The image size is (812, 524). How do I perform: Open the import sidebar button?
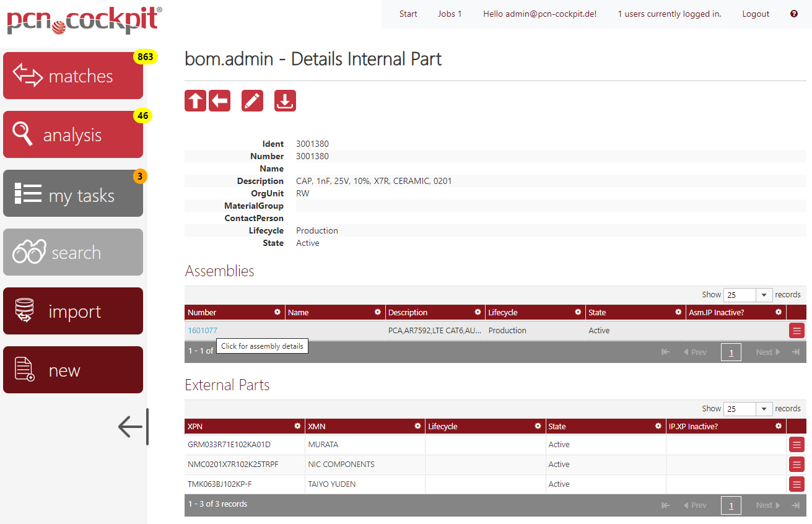(73, 311)
